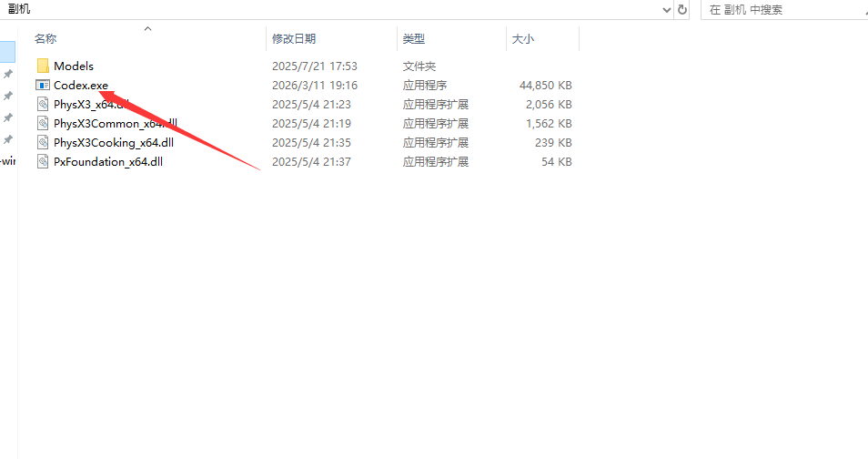This screenshot has height=459, width=868.
Task: Click the Codex.exe application icon
Action: click(43, 85)
